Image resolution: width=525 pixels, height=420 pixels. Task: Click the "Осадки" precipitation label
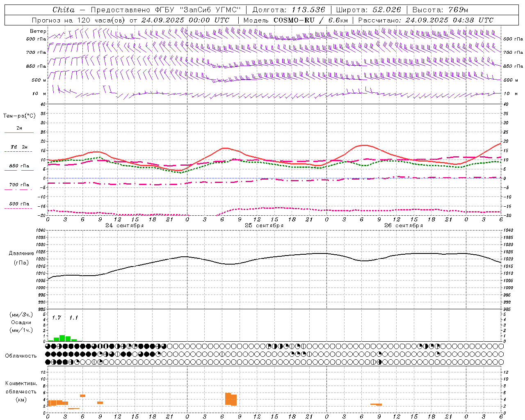point(21,322)
